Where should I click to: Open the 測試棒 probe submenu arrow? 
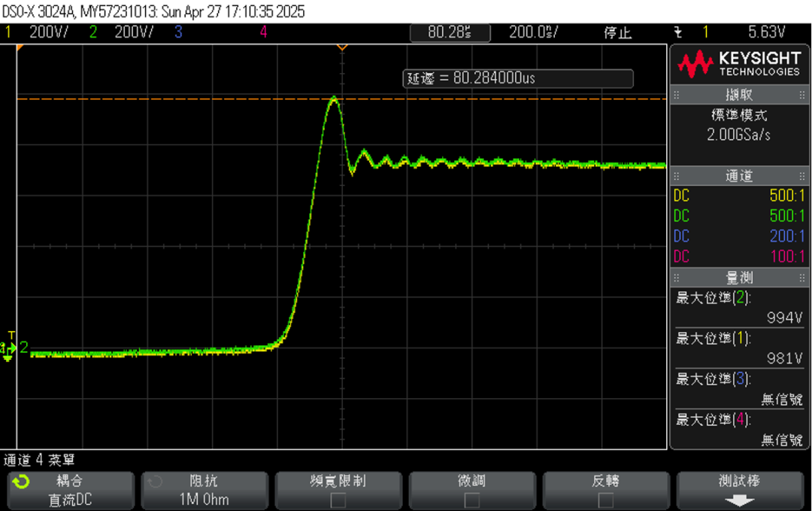(740, 500)
